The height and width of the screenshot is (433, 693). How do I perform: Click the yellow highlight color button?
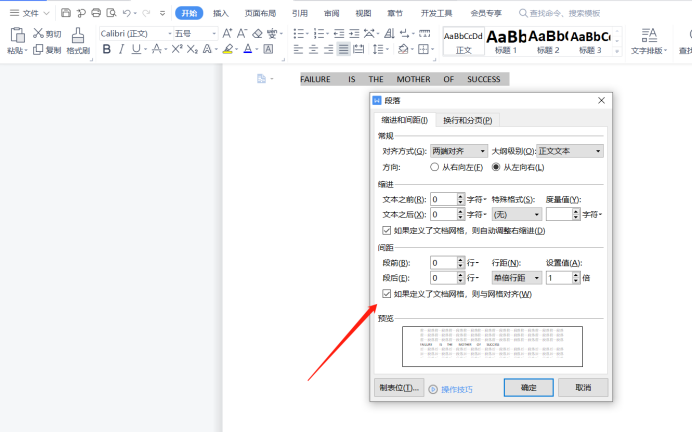point(228,49)
